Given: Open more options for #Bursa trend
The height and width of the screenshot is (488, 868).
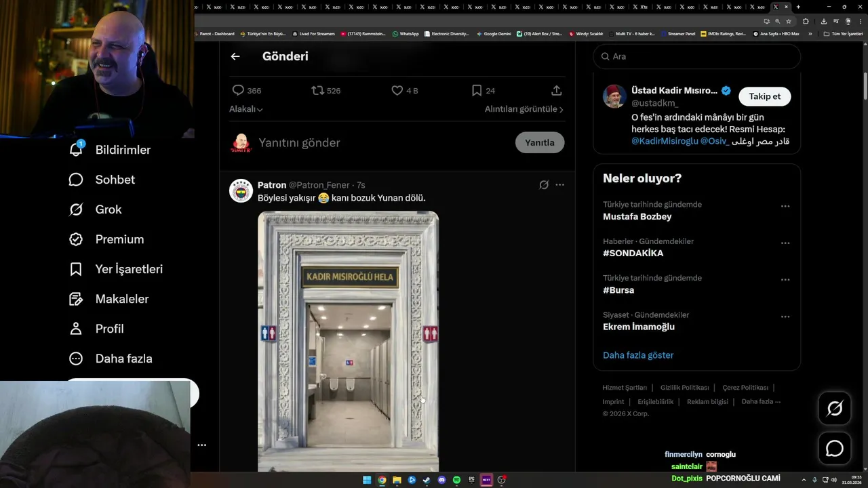Looking at the screenshot, I should tap(785, 279).
